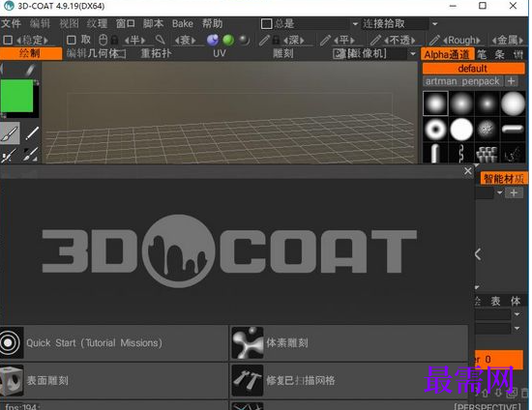
Task: Toggle the pencil icon beside Rough
Action: [x=434, y=40]
